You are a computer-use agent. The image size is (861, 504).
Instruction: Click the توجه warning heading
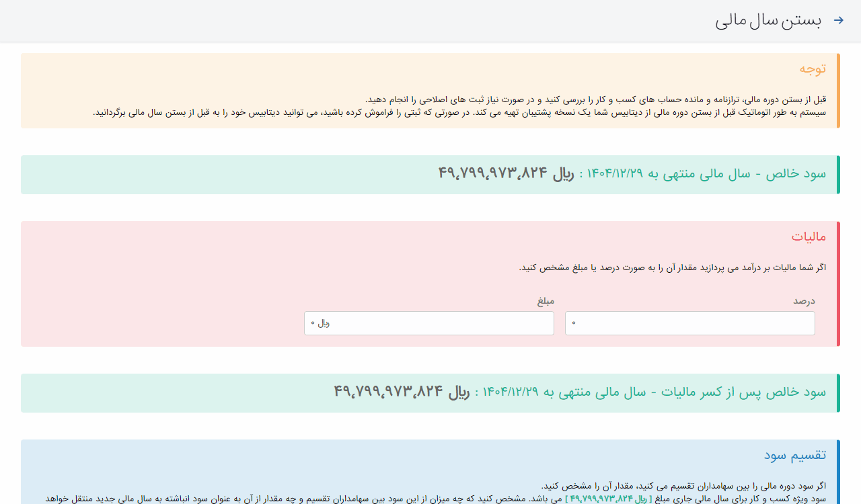813,69
